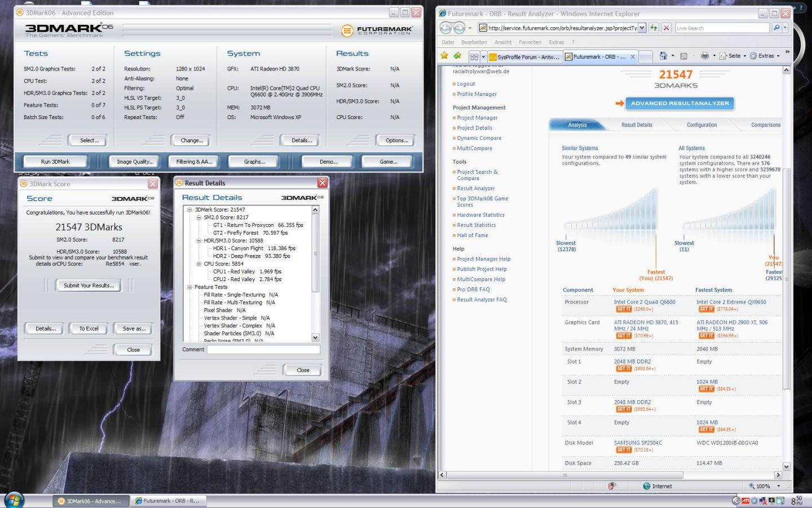This screenshot has height=508, width=812.
Task: Click the Filtering & AA... button
Action: [x=194, y=161]
